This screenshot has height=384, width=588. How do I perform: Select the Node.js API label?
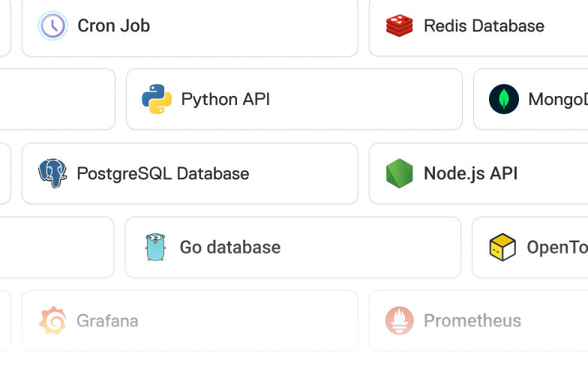pyautogui.click(x=471, y=174)
